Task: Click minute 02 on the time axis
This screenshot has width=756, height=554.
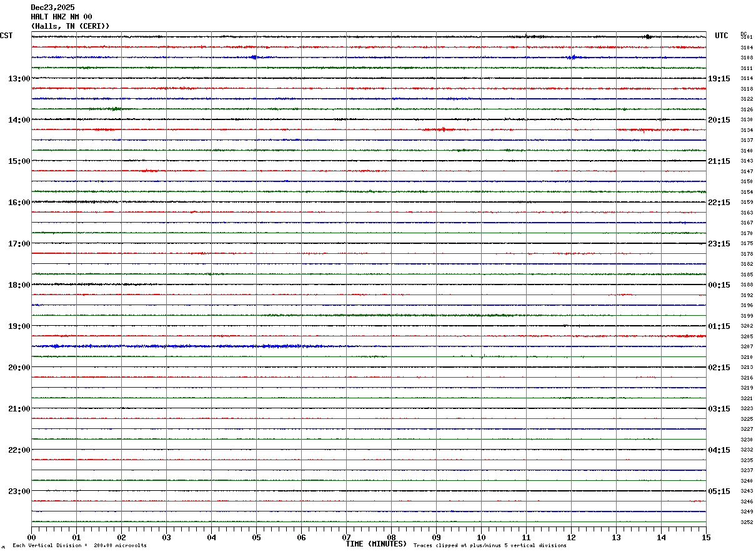Action: point(121,537)
